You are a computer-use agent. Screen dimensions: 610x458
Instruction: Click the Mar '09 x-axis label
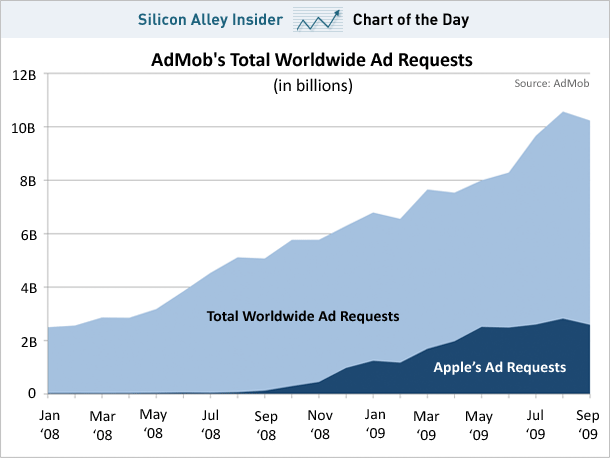click(x=426, y=425)
